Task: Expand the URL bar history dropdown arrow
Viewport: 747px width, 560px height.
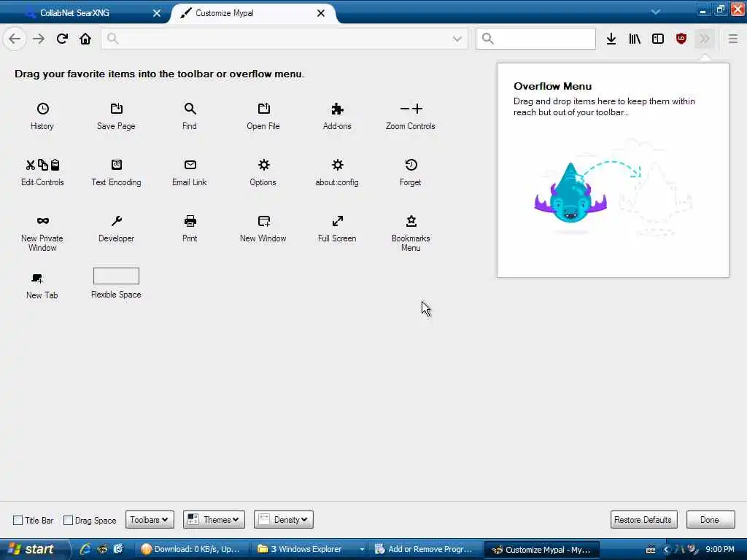Action: pyautogui.click(x=457, y=39)
